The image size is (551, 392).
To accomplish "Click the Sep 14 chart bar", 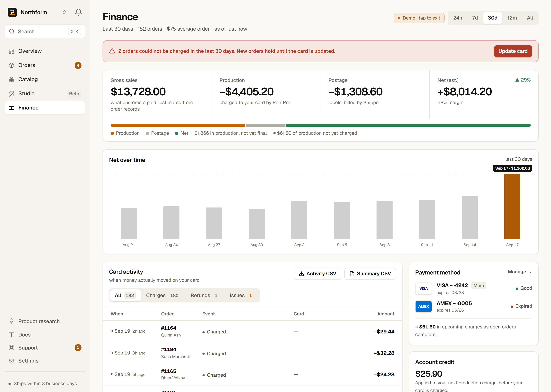I will coord(470,218).
